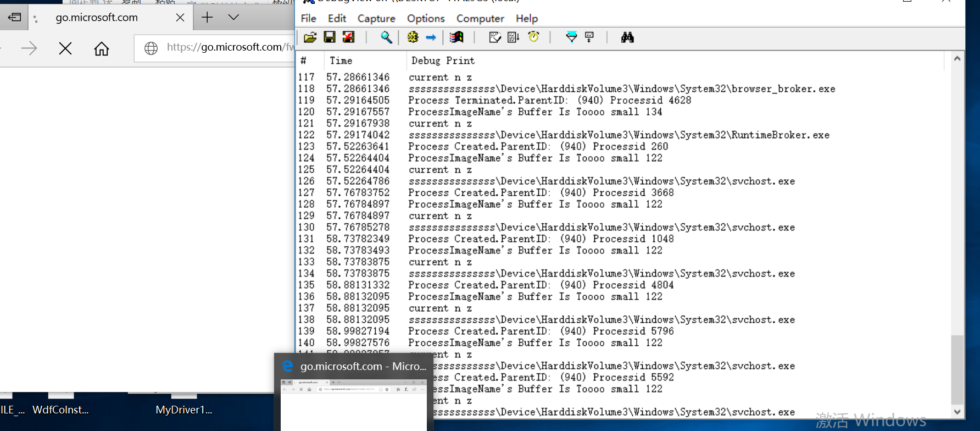Go to the Edge home page

click(x=102, y=49)
